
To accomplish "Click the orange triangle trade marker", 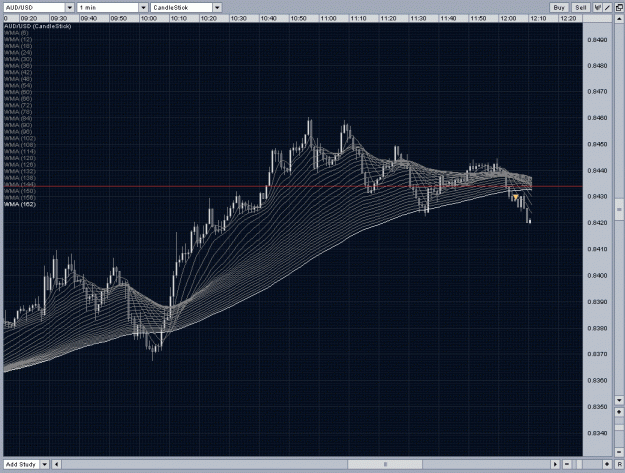I will 515,197.
